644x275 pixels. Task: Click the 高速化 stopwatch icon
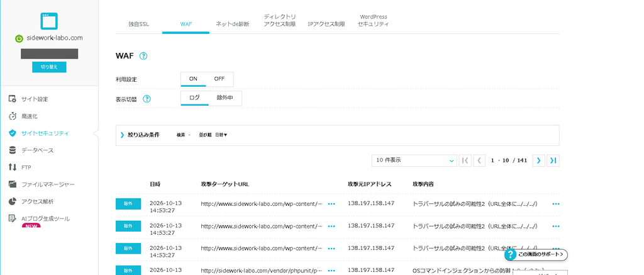13,116
